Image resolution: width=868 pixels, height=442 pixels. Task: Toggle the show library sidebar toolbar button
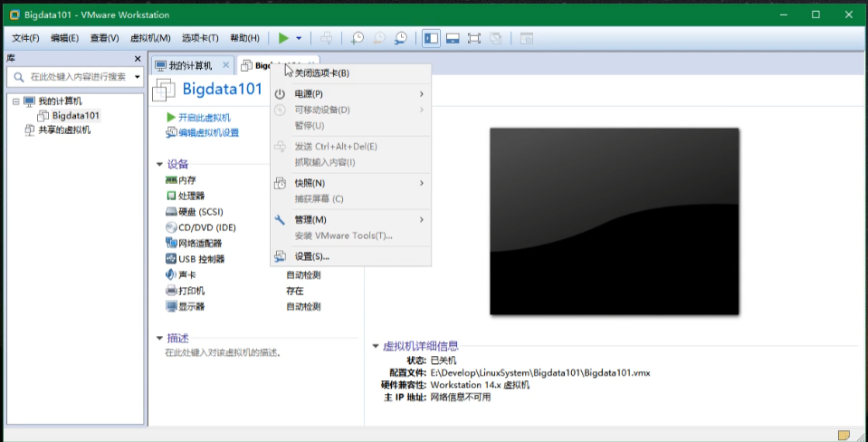tap(431, 38)
